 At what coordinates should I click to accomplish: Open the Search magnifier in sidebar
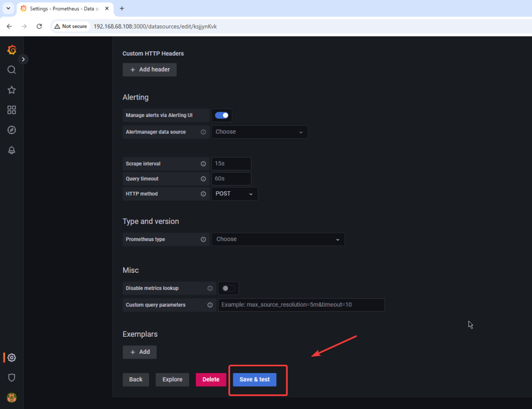pyautogui.click(x=11, y=70)
